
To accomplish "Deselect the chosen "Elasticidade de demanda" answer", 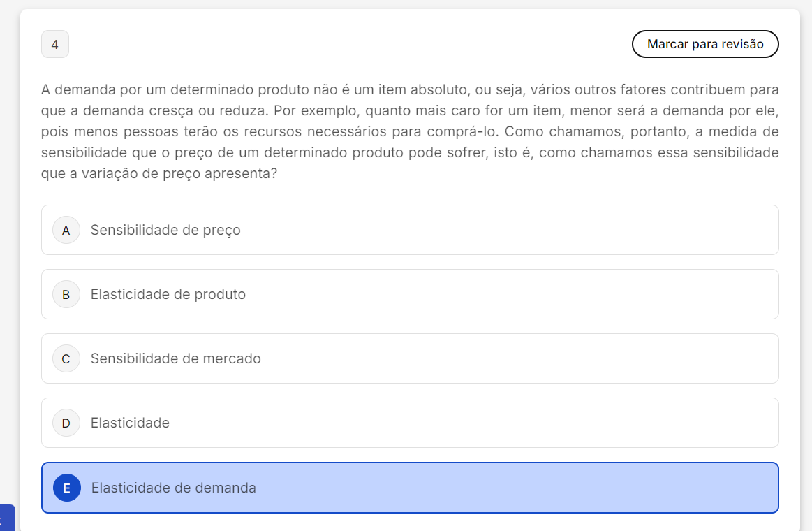I will pyautogui.click(x=174, y=488).
